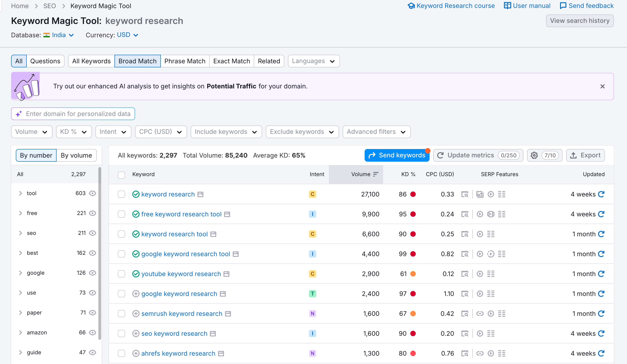Click the image pack icon in the first row
Viewport: 627px width, 364px height.
480,194
